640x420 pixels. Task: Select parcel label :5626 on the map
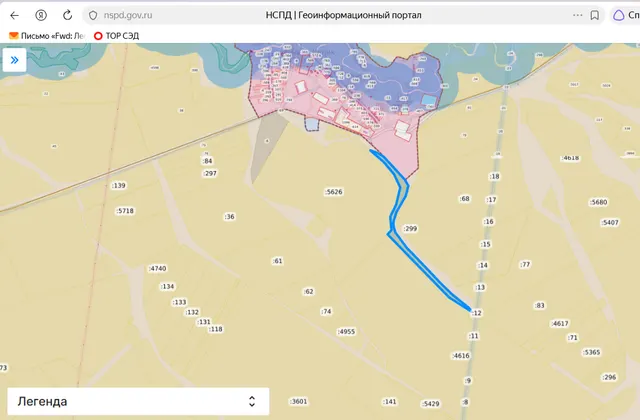tap(333, 192)
